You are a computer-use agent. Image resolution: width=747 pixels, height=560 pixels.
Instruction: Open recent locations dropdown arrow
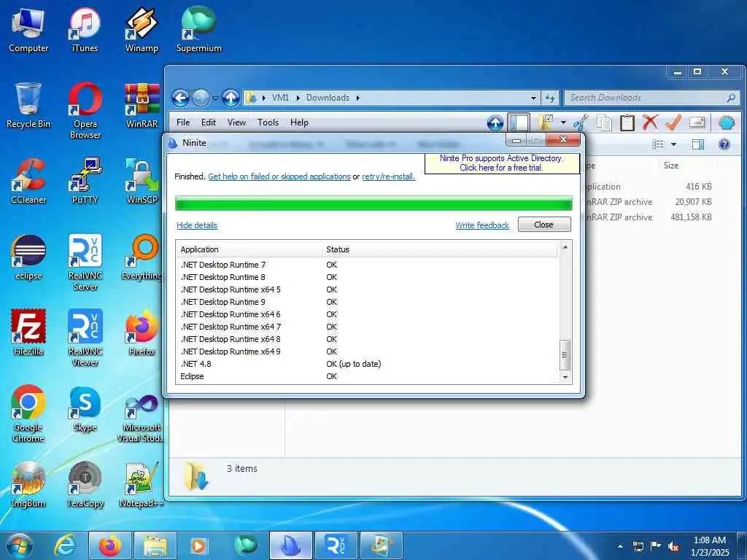tap(215, 98)
